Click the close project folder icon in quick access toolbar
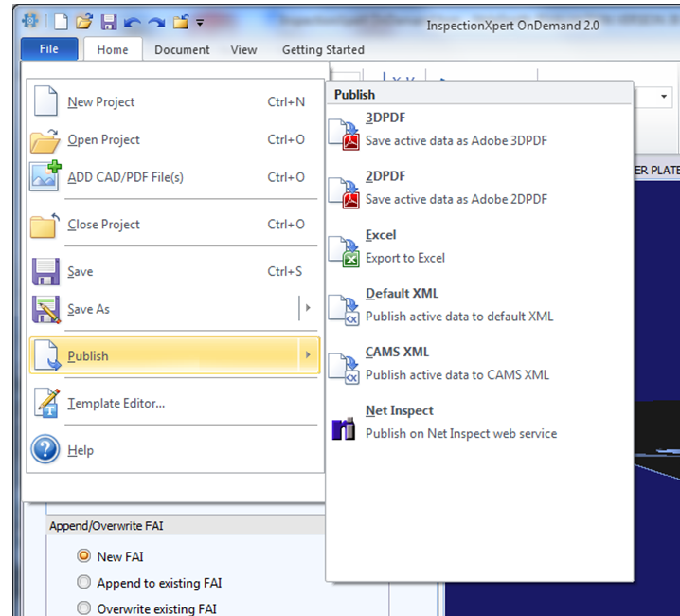The height and width of the screenshot is (616, 680). pyautogui.click(x=181, y=21)
